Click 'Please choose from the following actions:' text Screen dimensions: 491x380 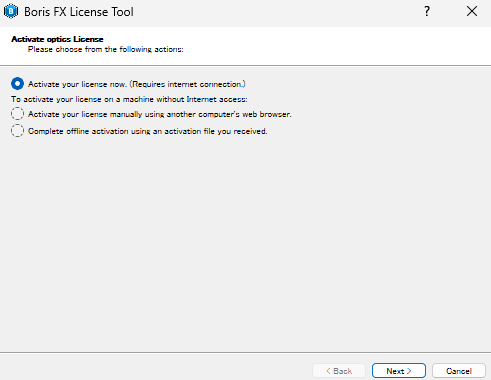point(106,49)
